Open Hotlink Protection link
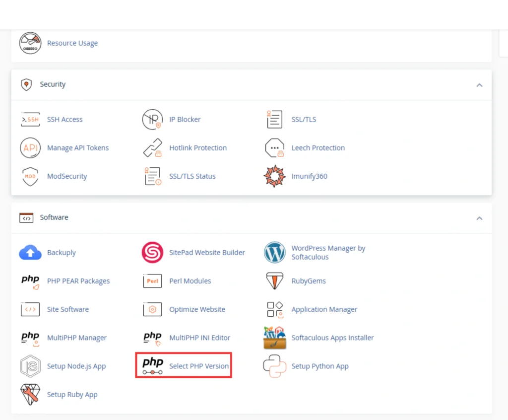Image resolution: width=508 pixels, height=420 pixels. 198,148
